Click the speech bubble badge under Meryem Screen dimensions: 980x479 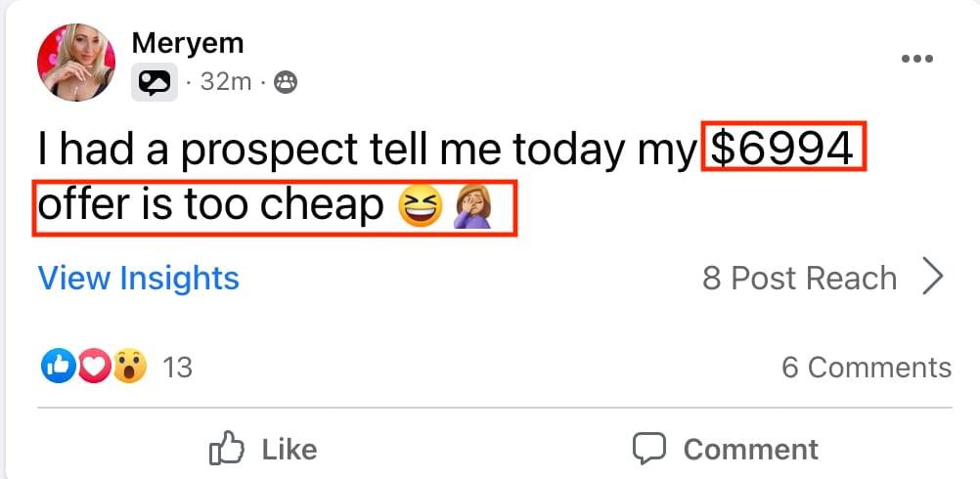[155, 84]
